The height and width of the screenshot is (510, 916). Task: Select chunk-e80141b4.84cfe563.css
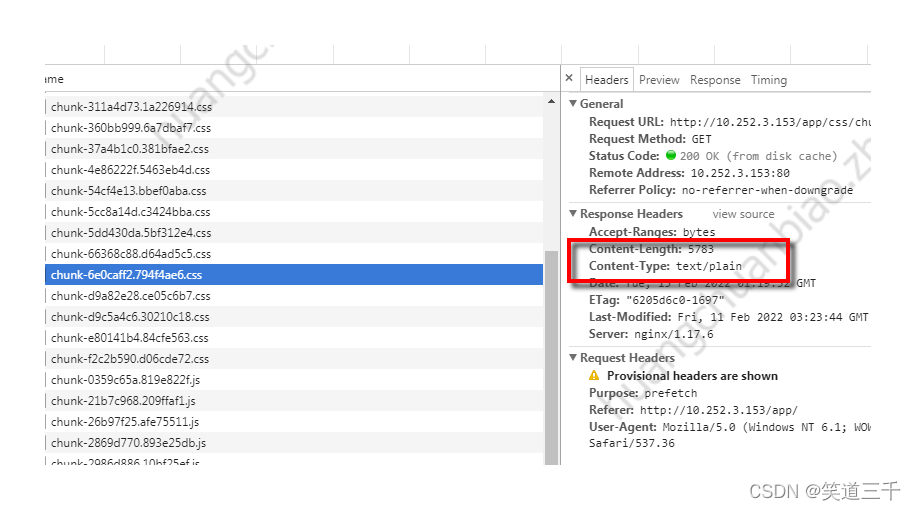[x=294, y=338]
